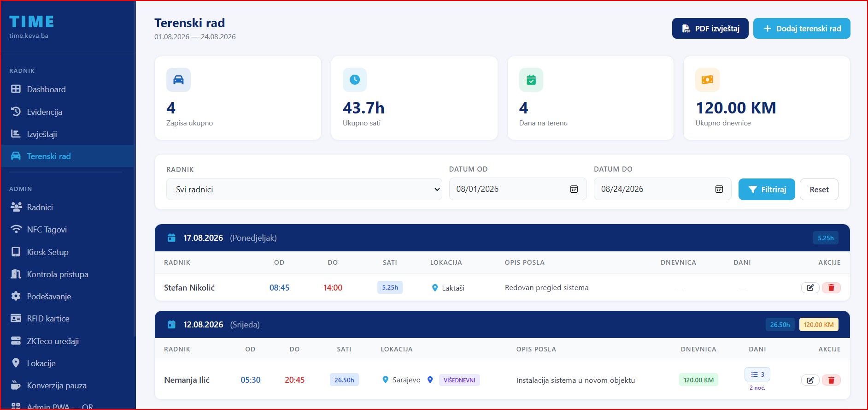Click the 26.50h hours badge for Nemanja Ilić
Screen dimensions: 868x410
coord(344,380)
